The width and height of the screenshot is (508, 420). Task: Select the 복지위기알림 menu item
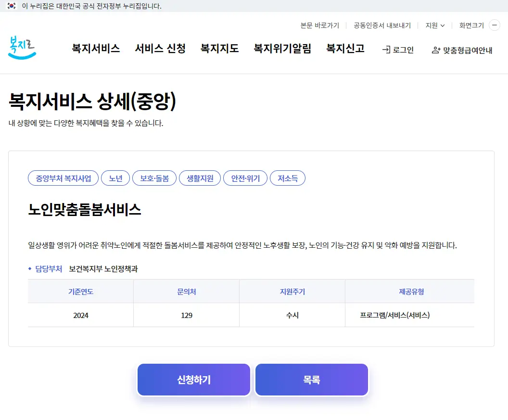[x=282, y=49]
